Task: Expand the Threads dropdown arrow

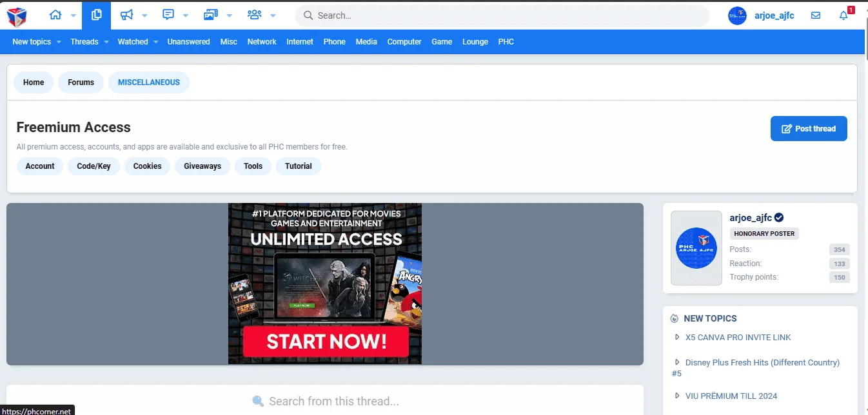Action: click(x=106, y=42)
